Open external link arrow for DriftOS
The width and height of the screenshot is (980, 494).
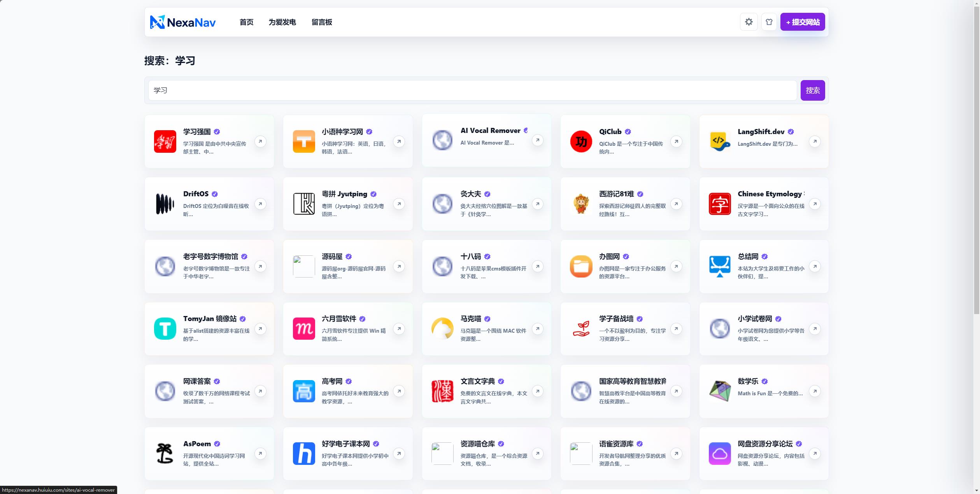[260, 204]
